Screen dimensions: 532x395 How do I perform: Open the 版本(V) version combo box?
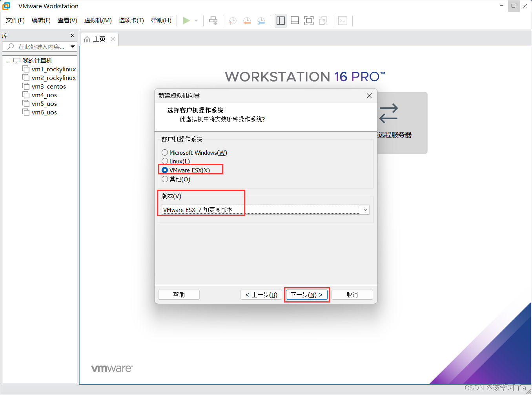tap(265, 210)
